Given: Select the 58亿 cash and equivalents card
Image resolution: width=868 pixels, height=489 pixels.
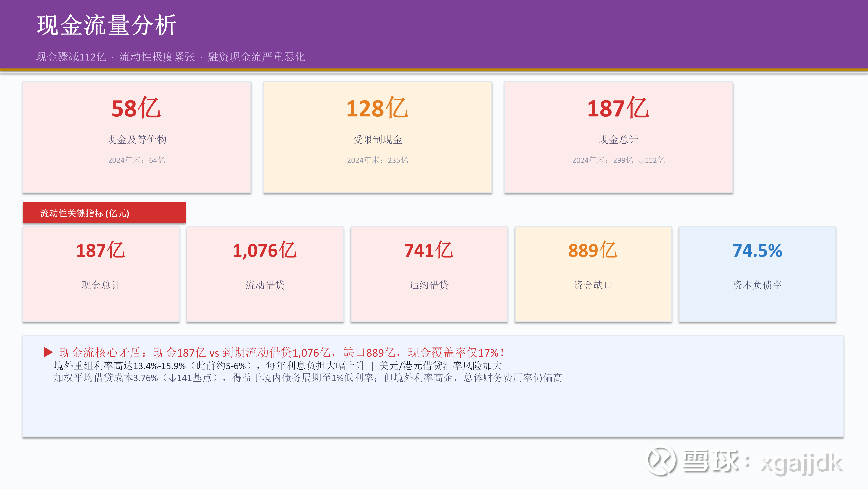Looking at the screenshot, I should pyautogui.click(x=137, y=137).
